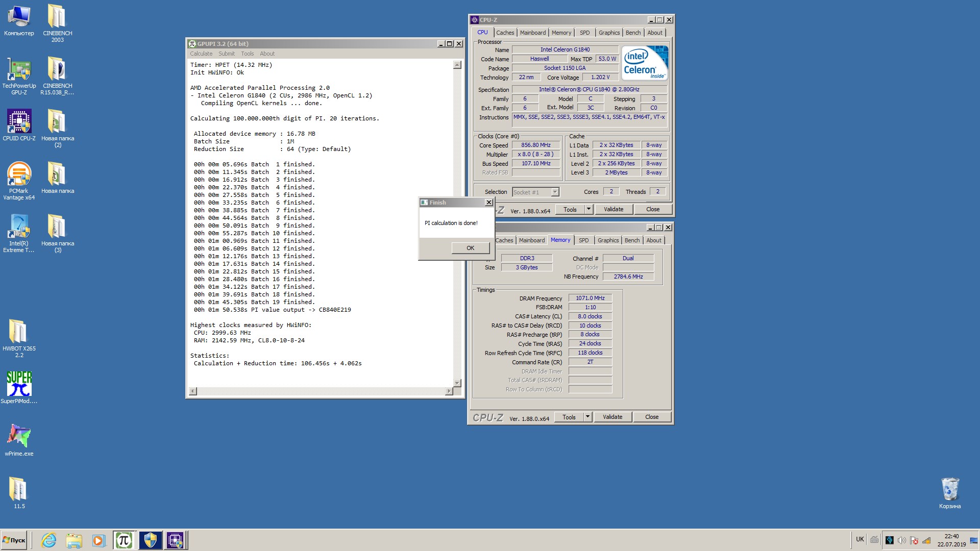Open the Tools menu in GPUPI
980x551 pixels.
pos(248,54)
